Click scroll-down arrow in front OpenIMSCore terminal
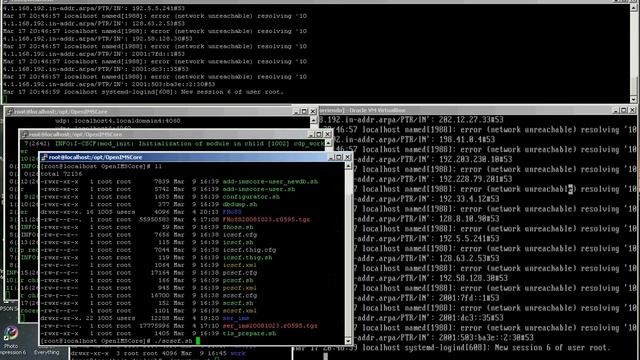This screenshot has height=360, width=640. [x=348, y=341]
